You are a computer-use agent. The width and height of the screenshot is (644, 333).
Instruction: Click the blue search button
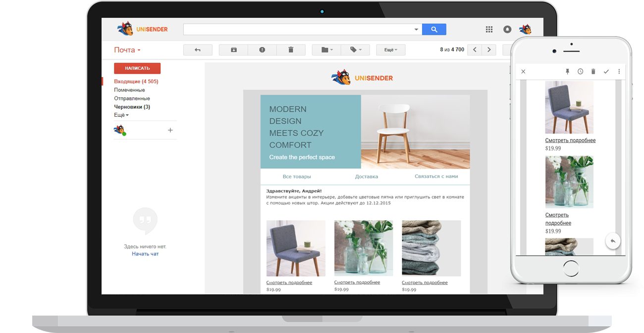point(434,30)
